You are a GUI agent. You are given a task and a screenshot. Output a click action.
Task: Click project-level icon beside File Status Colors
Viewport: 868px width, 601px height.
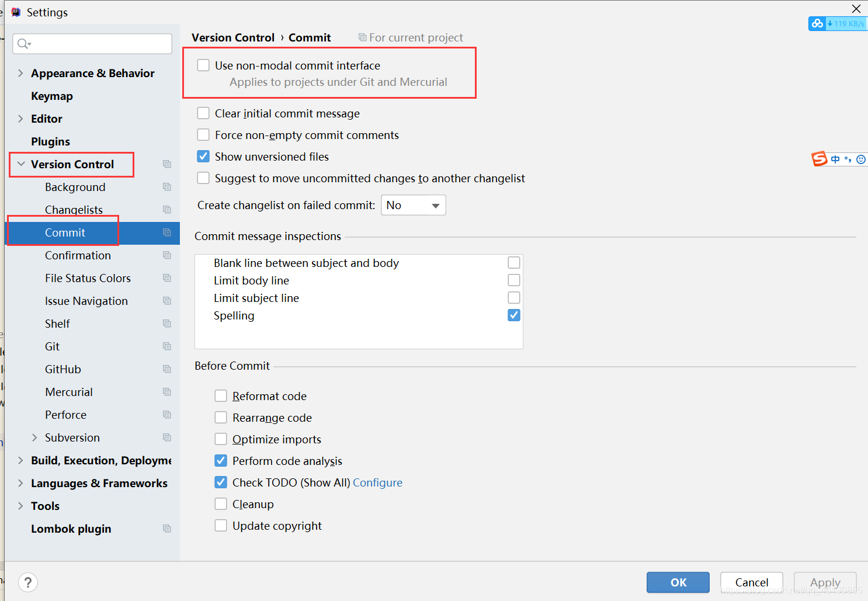(167, 278)
